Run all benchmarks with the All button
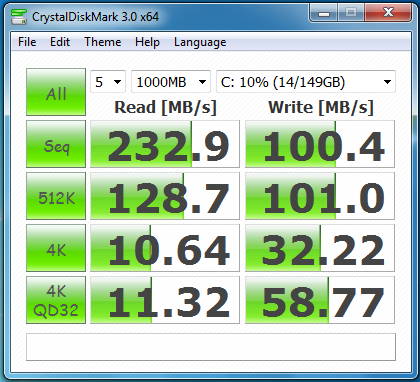The image size is (420, 382). (x=56, y=92)
